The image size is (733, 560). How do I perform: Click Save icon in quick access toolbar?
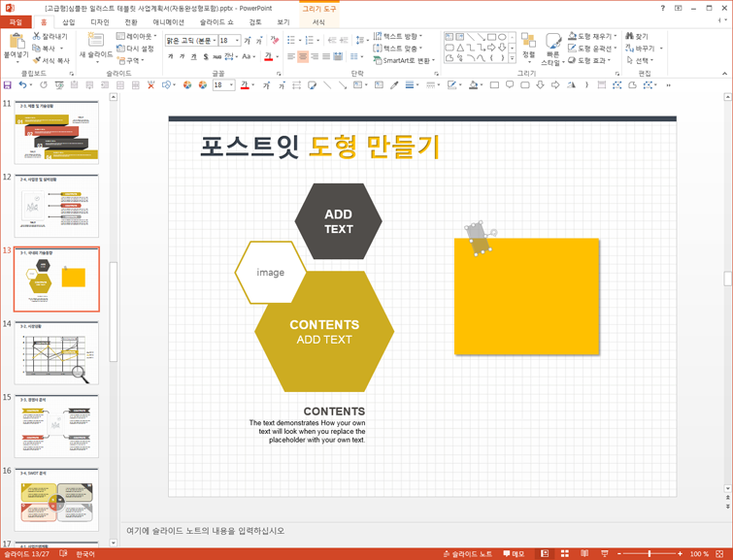(x=7, y=84)
